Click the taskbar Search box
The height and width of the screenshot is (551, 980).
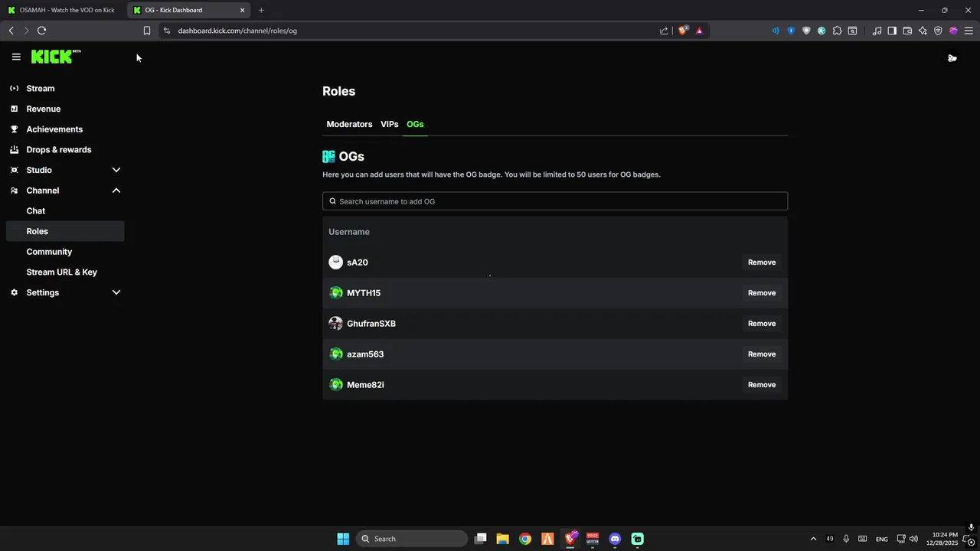[413, 539]
